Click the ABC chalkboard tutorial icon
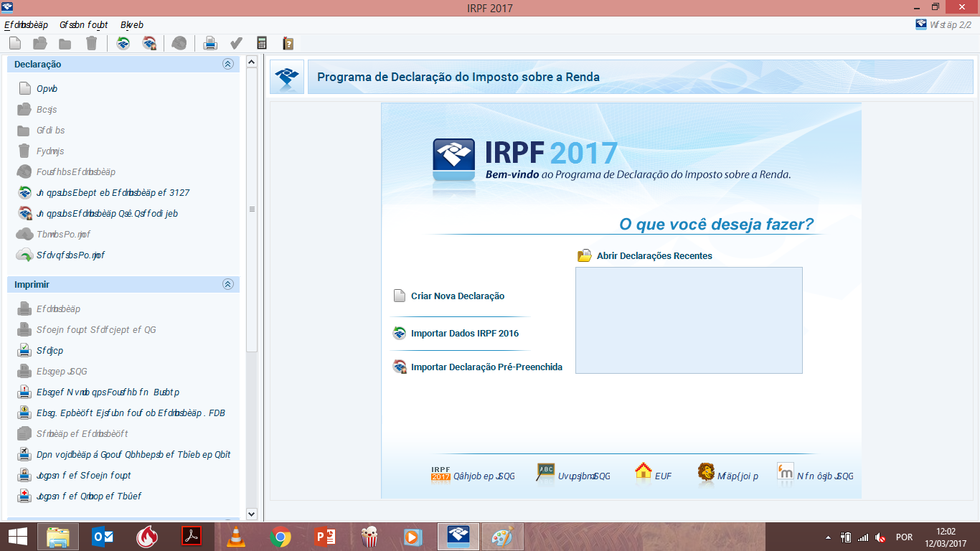 pos(546,472)
